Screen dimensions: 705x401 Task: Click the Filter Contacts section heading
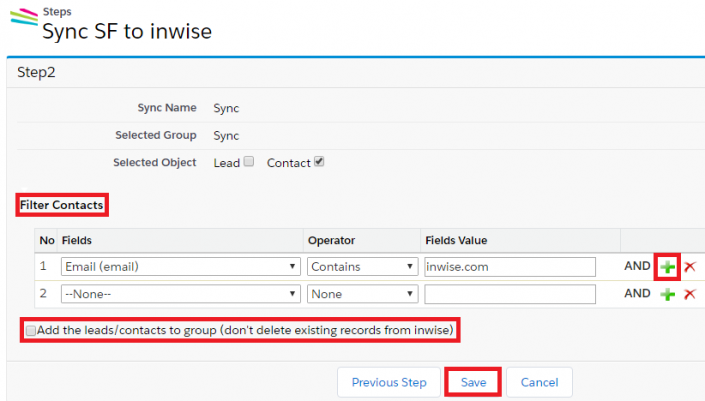point(62,205)
